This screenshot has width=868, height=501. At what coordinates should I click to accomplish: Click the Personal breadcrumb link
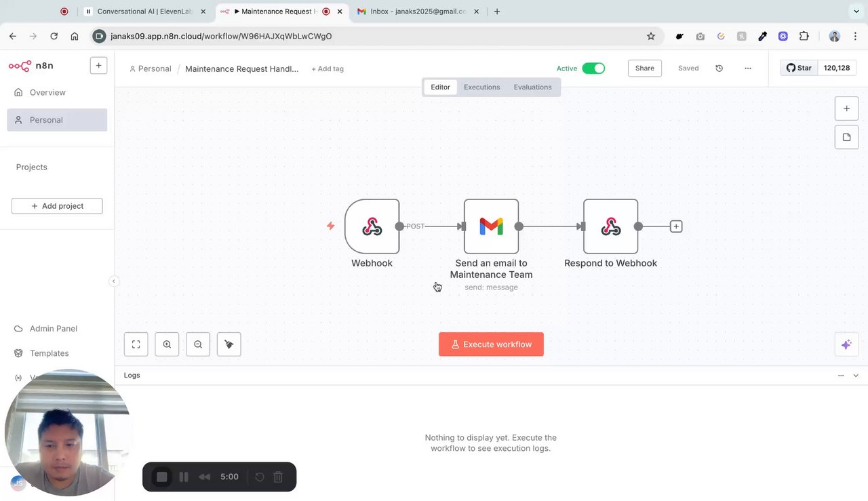click(x=150, y=68)
